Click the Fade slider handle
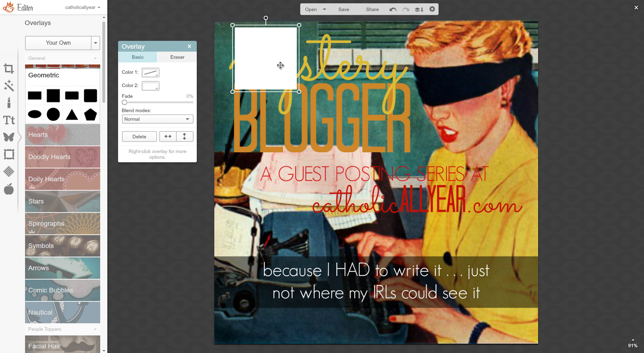The image size is (644, 353). click(125, 102)
